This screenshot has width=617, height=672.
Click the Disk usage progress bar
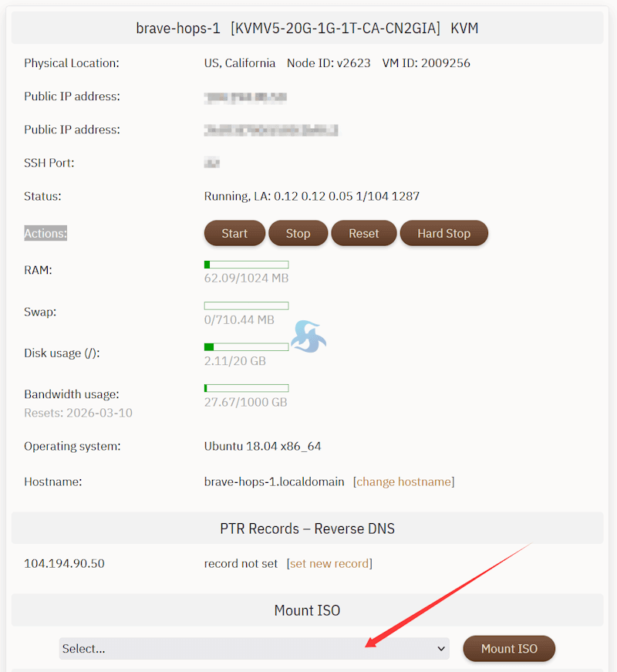coord(246,346)
